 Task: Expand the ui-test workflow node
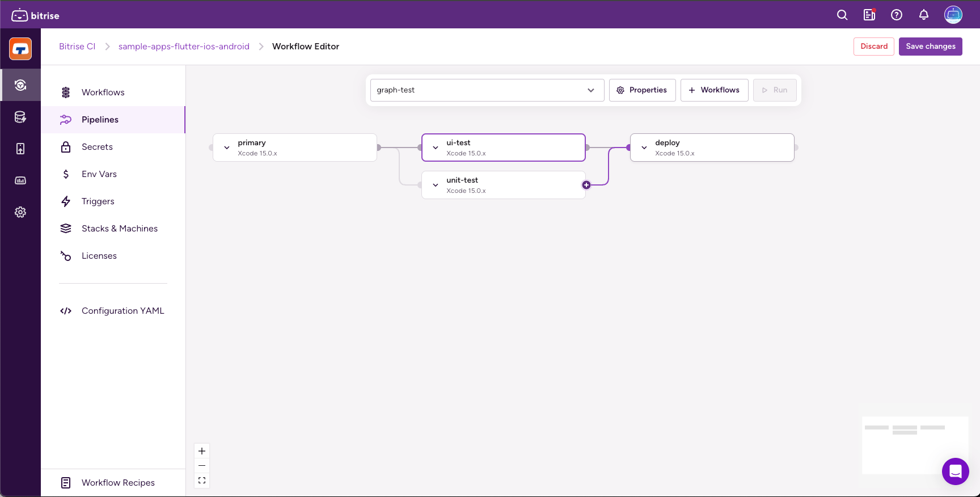point(436,148)
